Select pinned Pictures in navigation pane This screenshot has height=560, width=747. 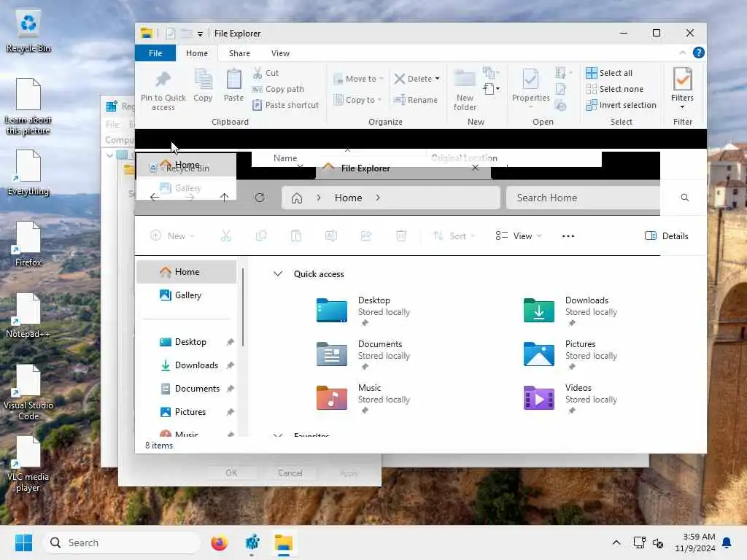[x=186, y=412]
